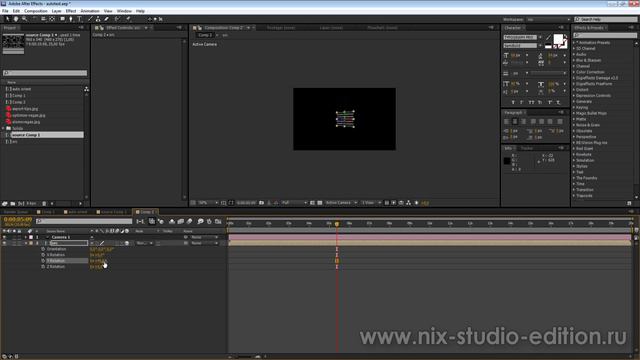Open the File menu
This screenshot has height=360, width=640.
(x=5, y=11)
